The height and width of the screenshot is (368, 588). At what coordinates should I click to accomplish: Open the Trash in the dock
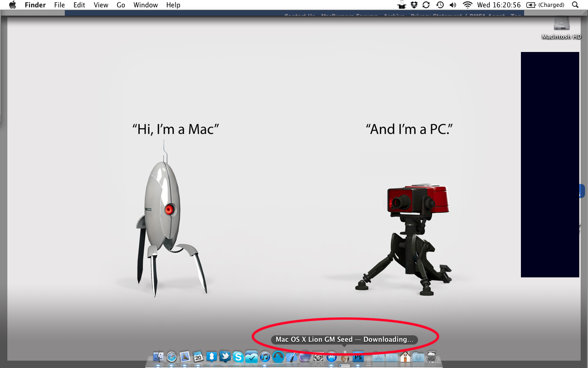(431, 356)
